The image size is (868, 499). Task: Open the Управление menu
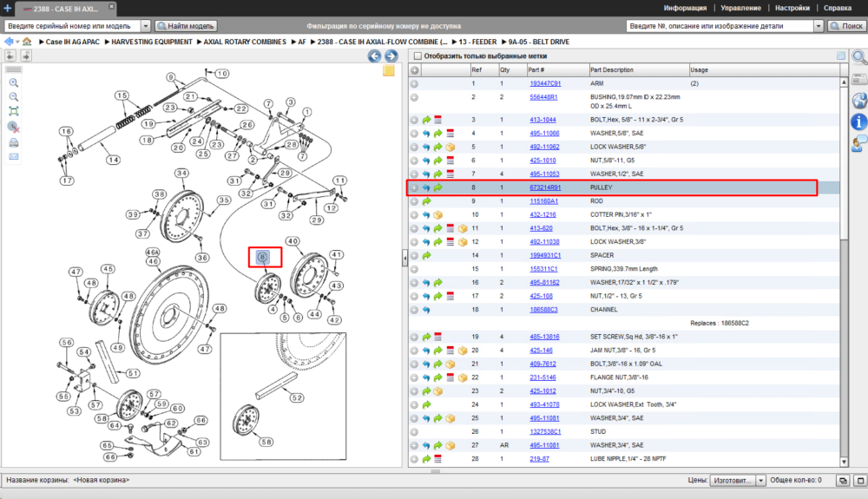[740, 8]
